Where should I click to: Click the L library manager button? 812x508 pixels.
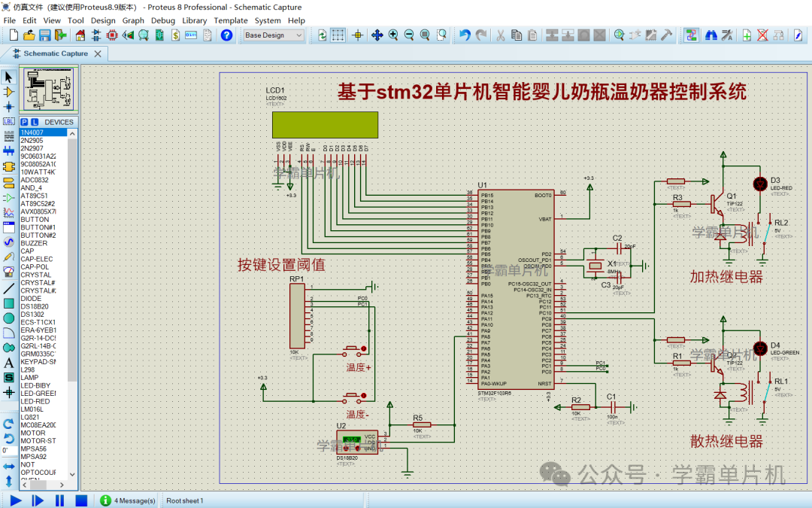pyautogui.click(x=35, y=122)
